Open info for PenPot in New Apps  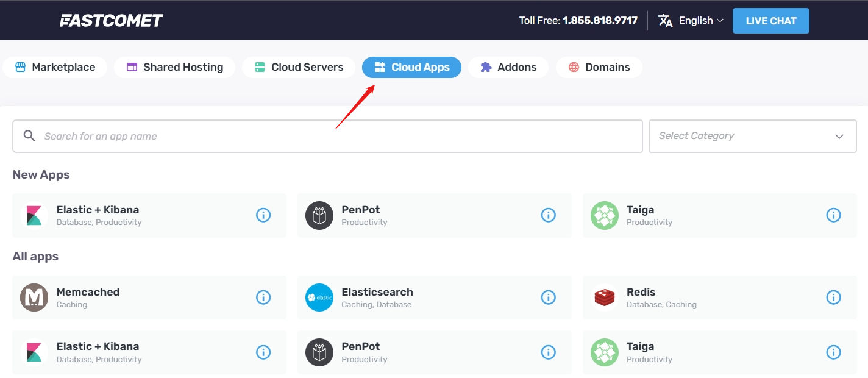point(549,215)
